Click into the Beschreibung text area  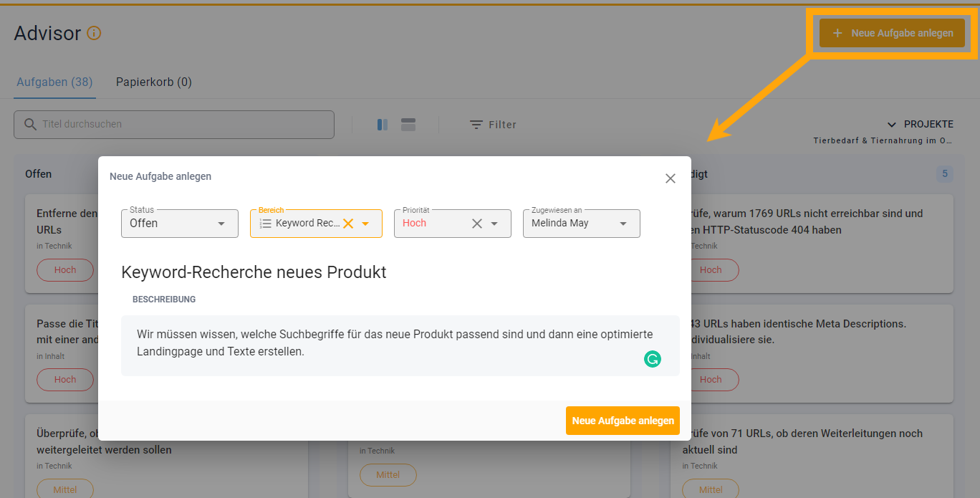point(400,345)
